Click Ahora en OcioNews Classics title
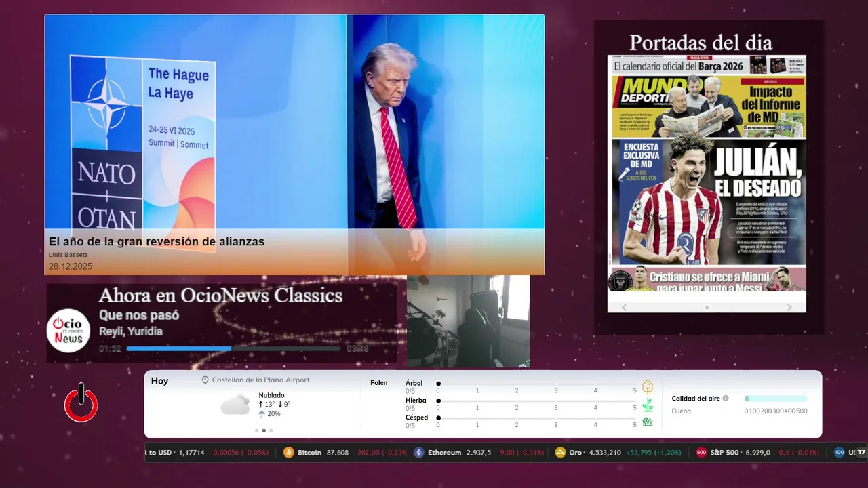868x488 pixels. tap(220, 296)
